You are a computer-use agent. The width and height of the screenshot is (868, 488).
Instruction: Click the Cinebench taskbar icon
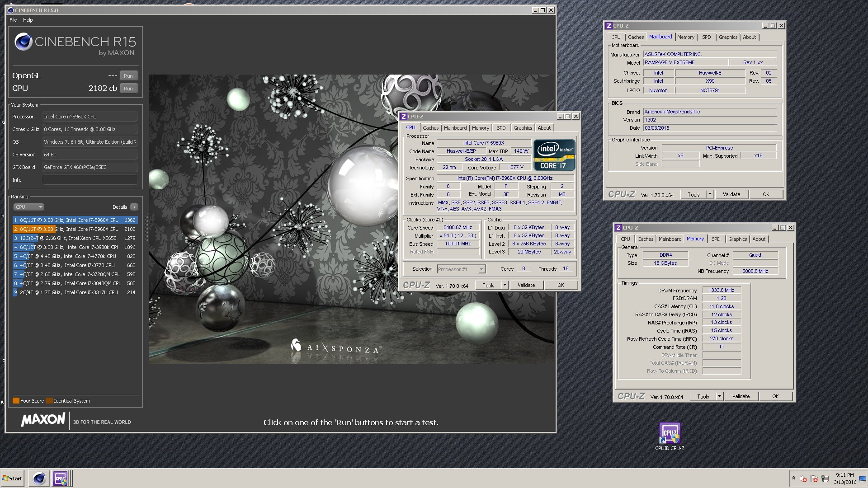[39, 478]
